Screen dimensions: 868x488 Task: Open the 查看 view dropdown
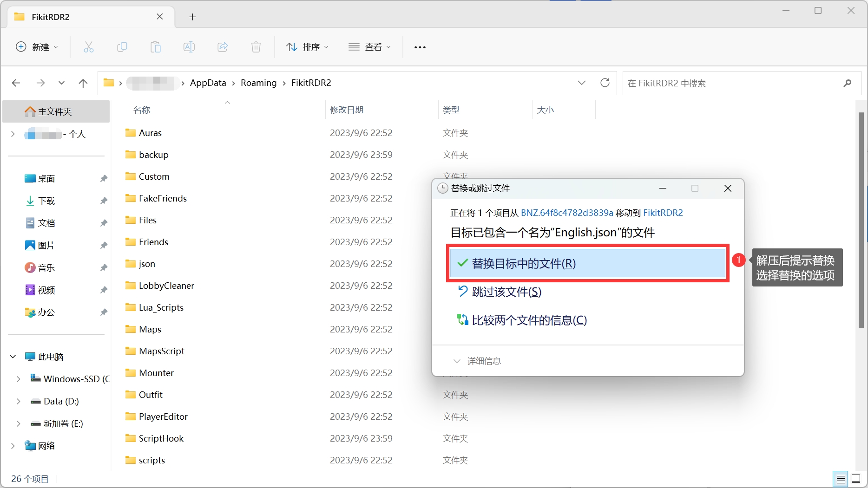[x=369, y=47]
